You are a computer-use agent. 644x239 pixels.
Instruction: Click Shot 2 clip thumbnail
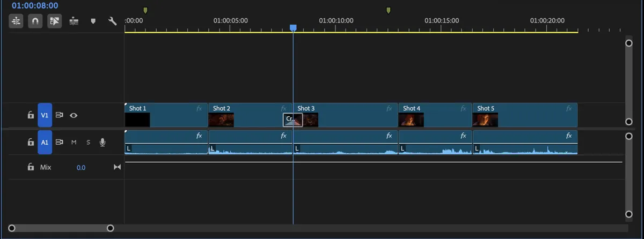pos(221,119)
